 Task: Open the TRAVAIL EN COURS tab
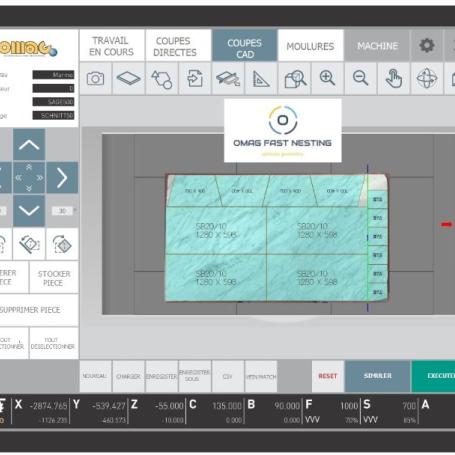[x=112, y=46]
